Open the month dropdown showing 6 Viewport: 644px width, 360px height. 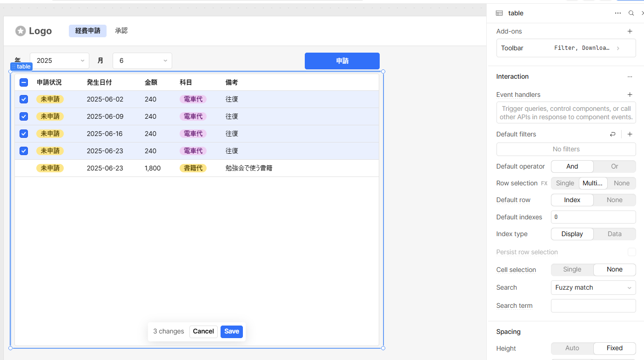142,61
